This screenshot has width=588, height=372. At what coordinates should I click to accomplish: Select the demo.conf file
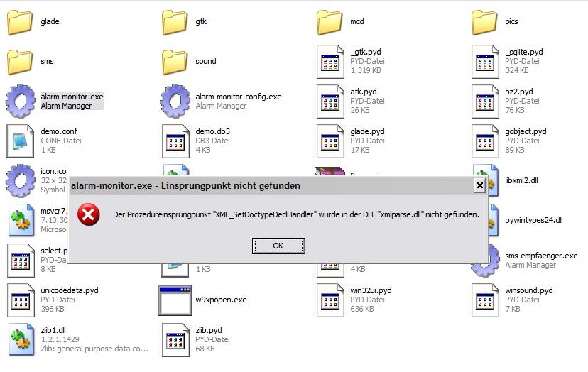(21, 141)
